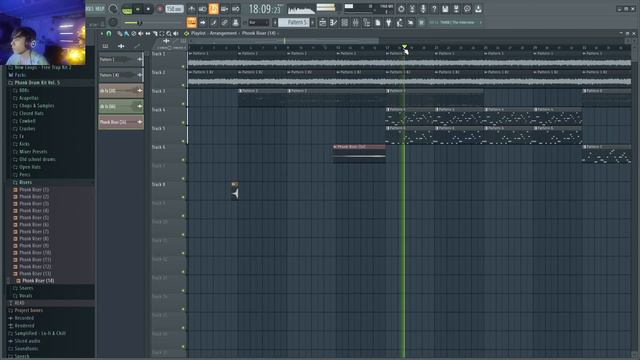Screen dimensions: 640x360
Task: Start playback with the play button
Action: click(x=138, y=9)
